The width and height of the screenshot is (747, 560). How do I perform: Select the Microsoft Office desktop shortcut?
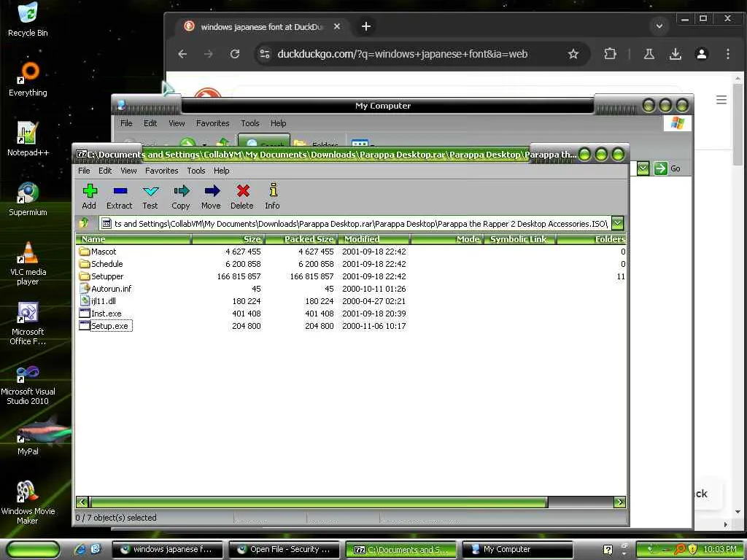point(28,323)
